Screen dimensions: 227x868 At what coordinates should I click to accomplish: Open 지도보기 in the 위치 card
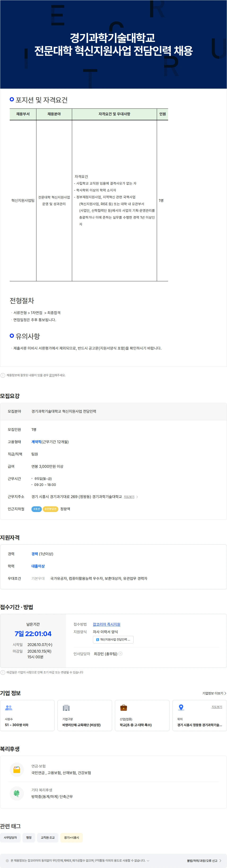point(217,707)
